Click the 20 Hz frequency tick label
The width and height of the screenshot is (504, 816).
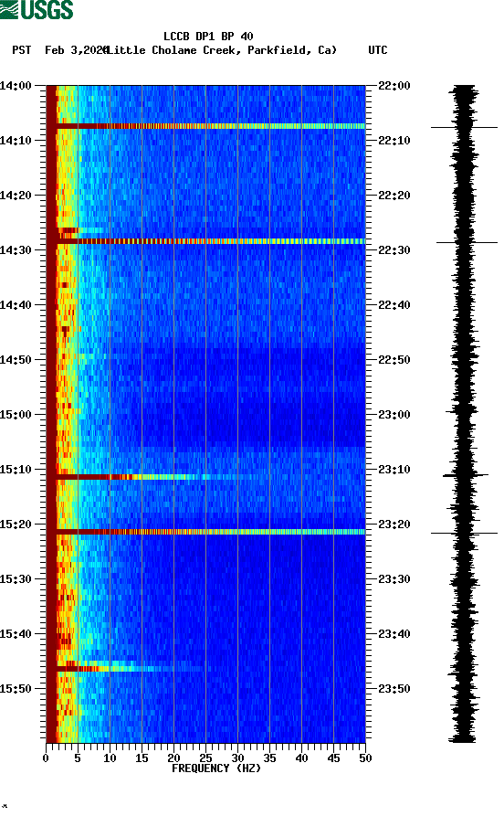(x=173, y=758)
